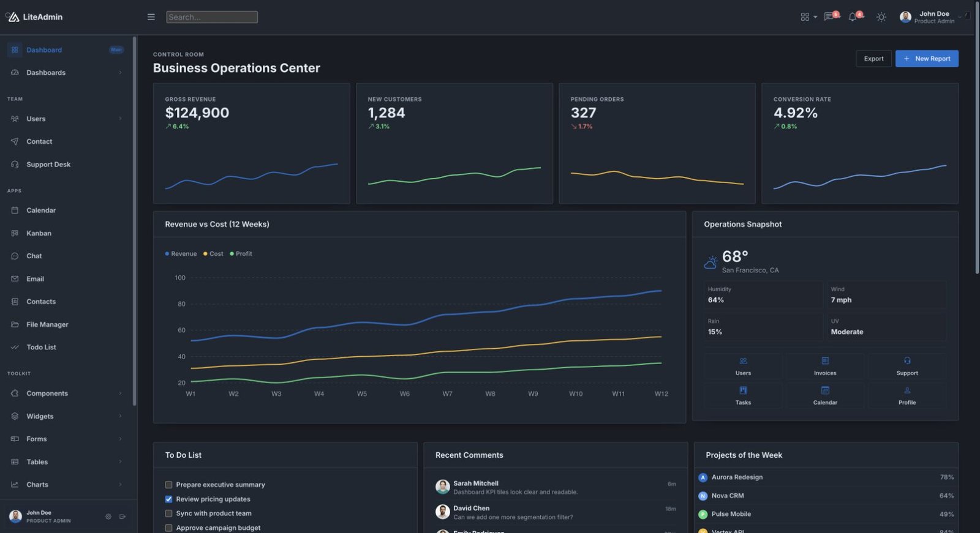Focus the Search input field
980x533 pixels.
click(x=212, y=17)
